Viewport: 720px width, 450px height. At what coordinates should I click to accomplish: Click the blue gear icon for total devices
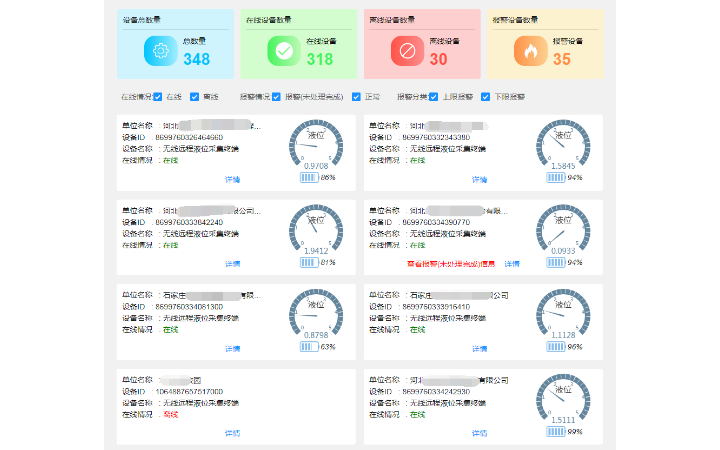tap(160, 51)
